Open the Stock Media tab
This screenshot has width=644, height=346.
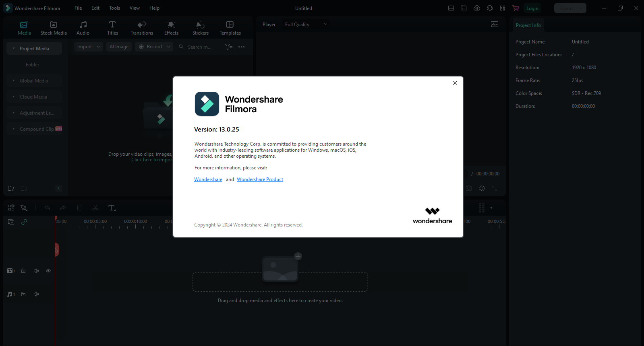[x=54, y=28]
